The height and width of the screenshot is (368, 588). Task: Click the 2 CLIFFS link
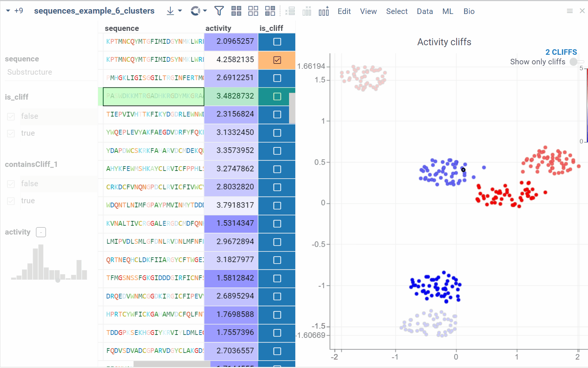pyautogui.click(x=561, y=52)
